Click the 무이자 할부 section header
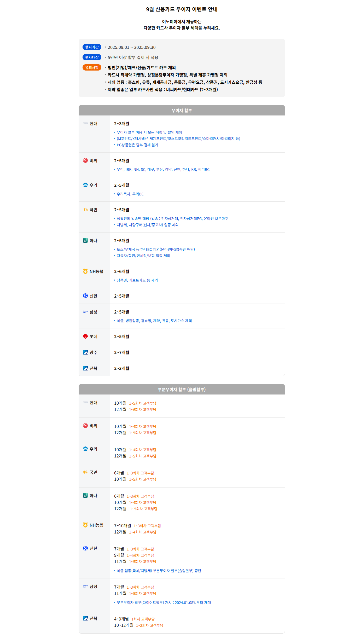The height and width of the screenshot is (644, 361). coord(182,110)
